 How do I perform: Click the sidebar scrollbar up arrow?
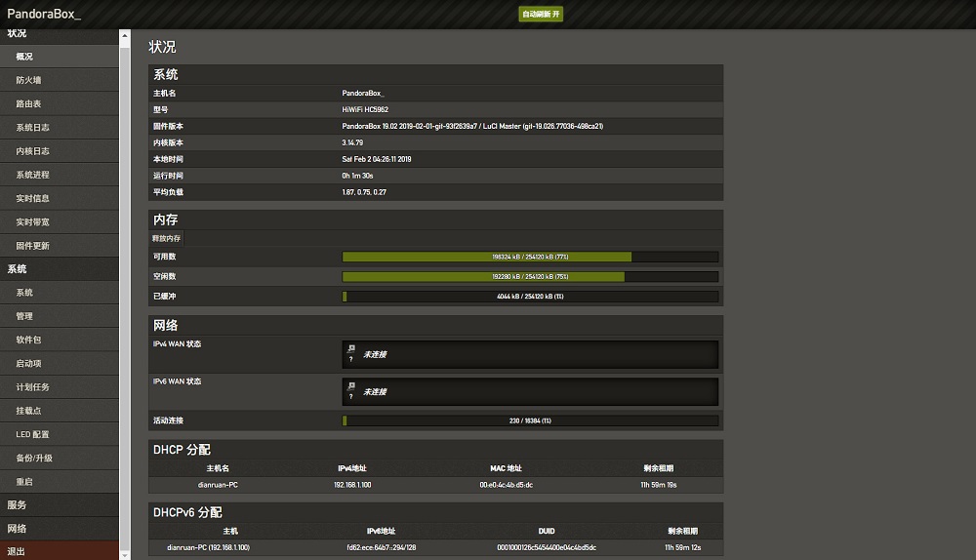(x=125, y=35)
